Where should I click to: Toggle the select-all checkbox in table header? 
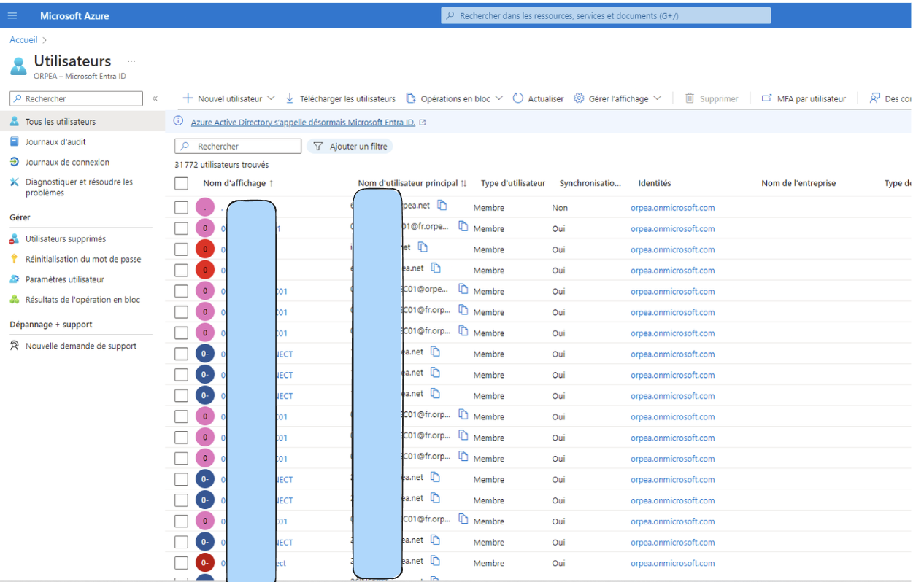pos(182,184)
